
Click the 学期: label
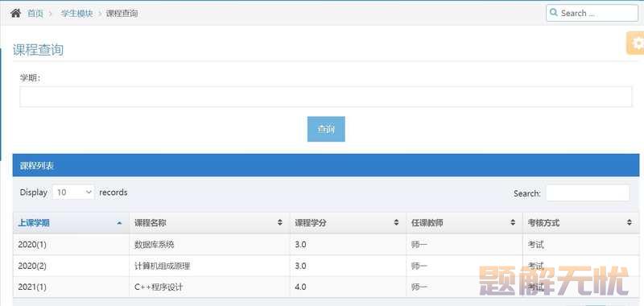[x=30, y=78]
